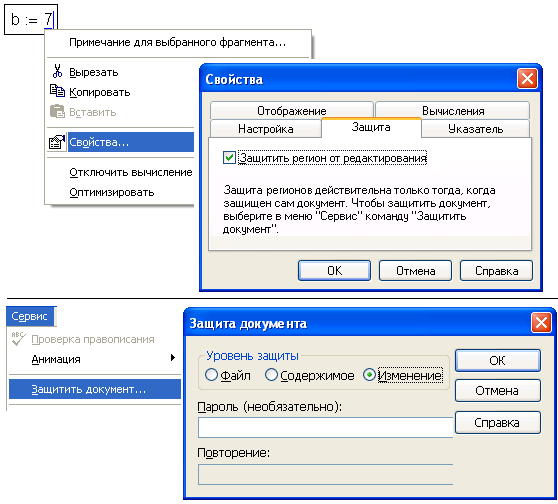This screenshot has width=558, height=504.
Task: Open the Указатель tab
Action: pyautogui.click(x=475, y=128)
